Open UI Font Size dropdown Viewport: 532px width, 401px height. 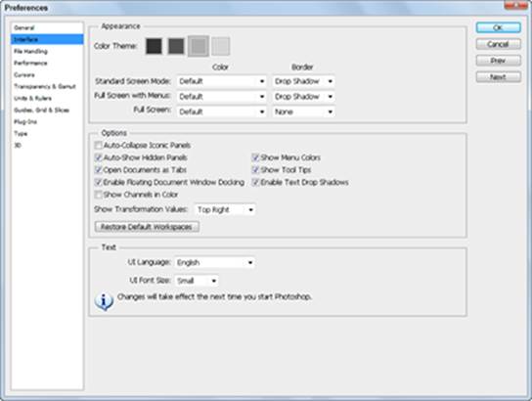click(x=197, y=281)
